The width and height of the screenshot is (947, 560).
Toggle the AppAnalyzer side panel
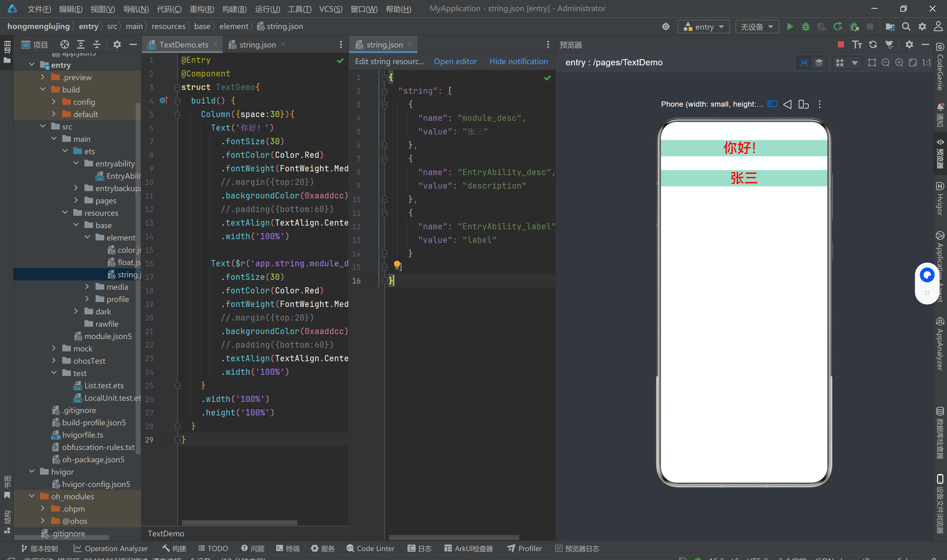[940, 343]
